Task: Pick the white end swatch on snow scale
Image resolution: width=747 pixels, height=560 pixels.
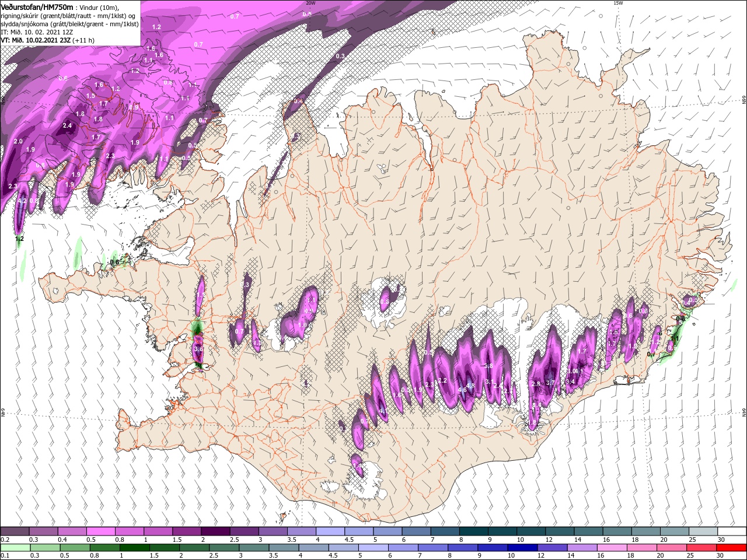Action: point(731,531)
